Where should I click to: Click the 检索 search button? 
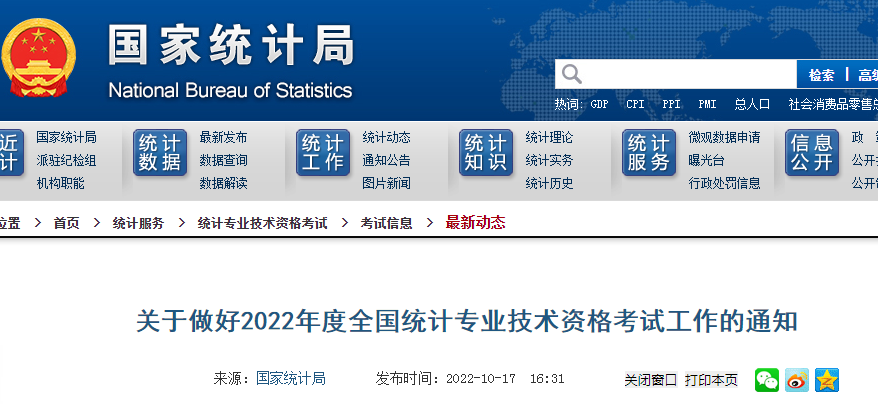pos(821,75)
